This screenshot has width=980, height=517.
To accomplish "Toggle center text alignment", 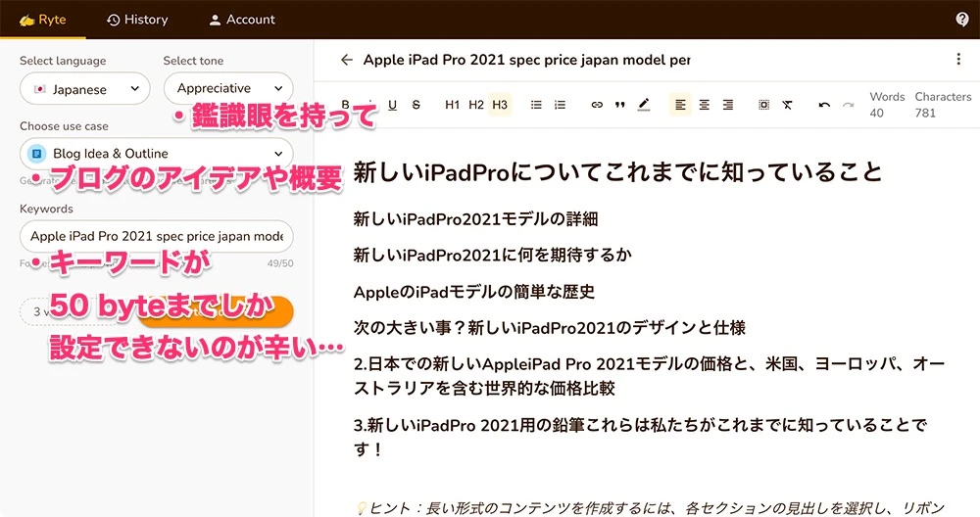I will click(x=705, y=105).
